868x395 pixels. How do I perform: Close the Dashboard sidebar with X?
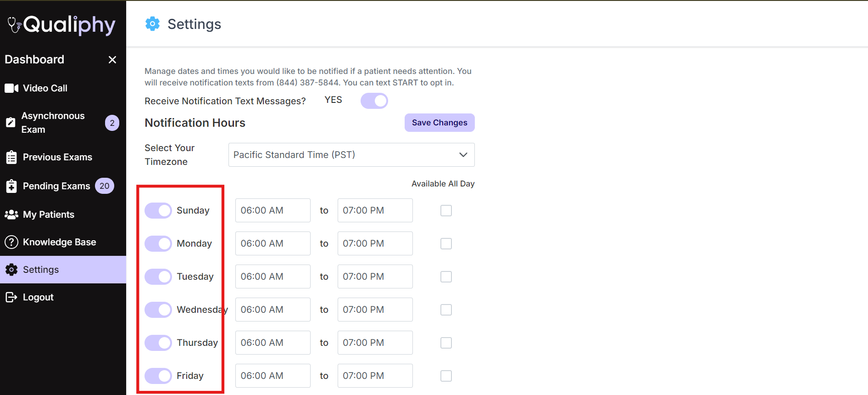(112, 60)
